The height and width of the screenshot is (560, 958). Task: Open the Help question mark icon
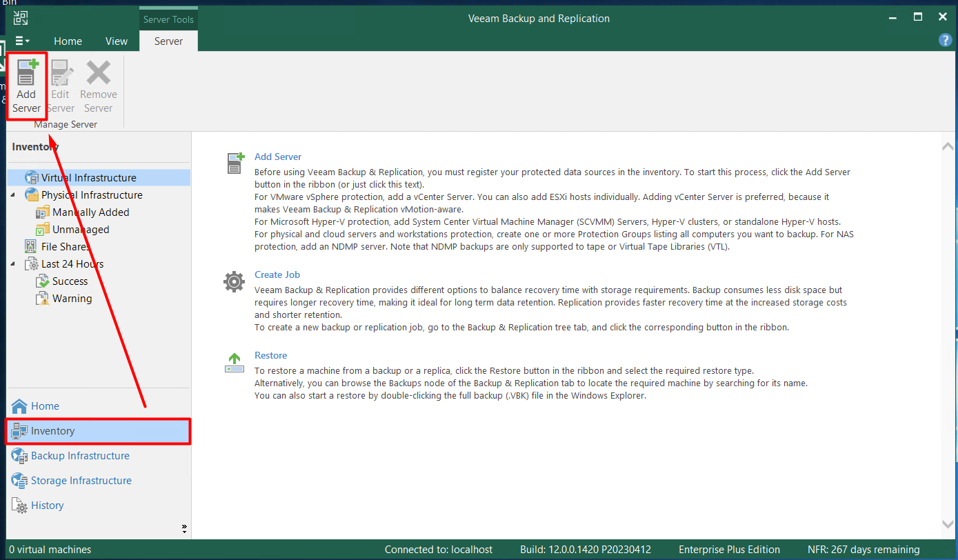coord(946,40)
